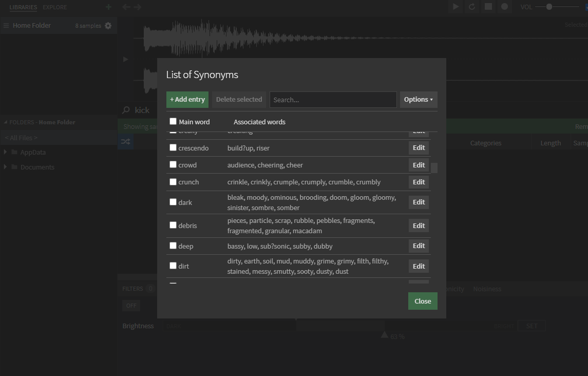588x376 pixels.
Task: Click the magnifier search icon near kick
Action: coord(126,110)
